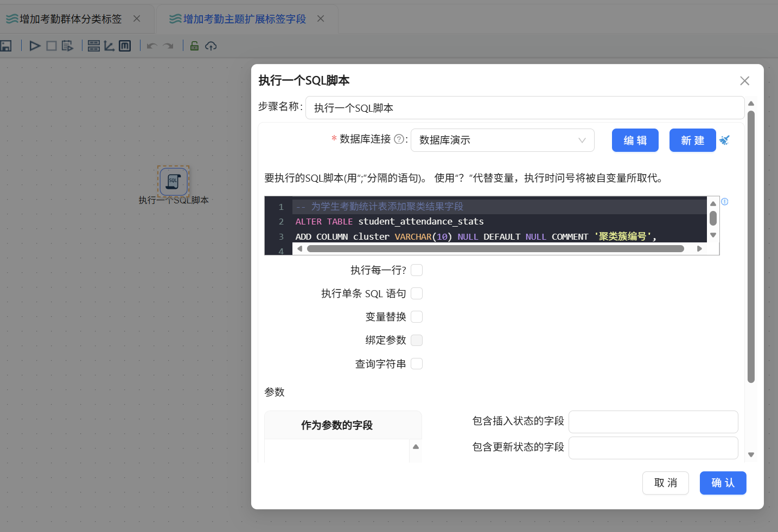Click the 包含插入状态的字段 input

[653, 422]
